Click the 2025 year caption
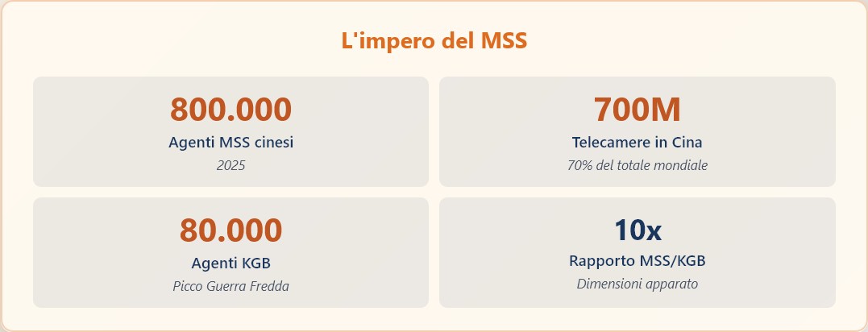The image size is (868, 332). pos(230,166)
